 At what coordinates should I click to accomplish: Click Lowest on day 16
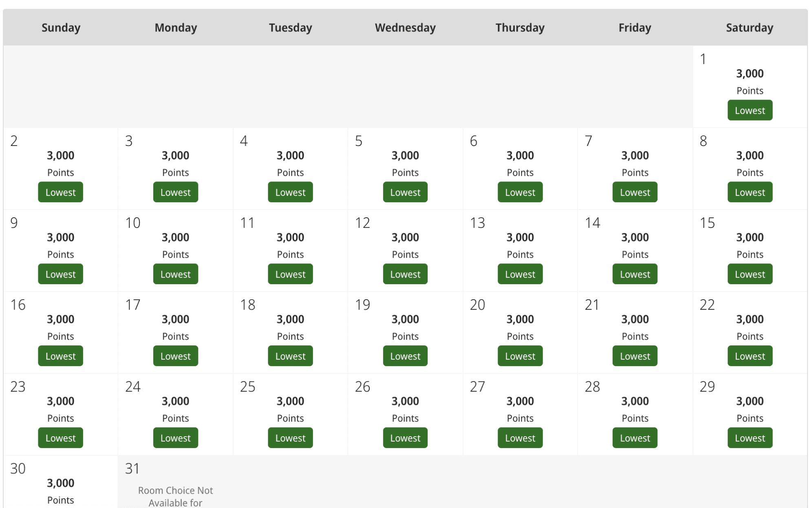(x=60, y=356)
